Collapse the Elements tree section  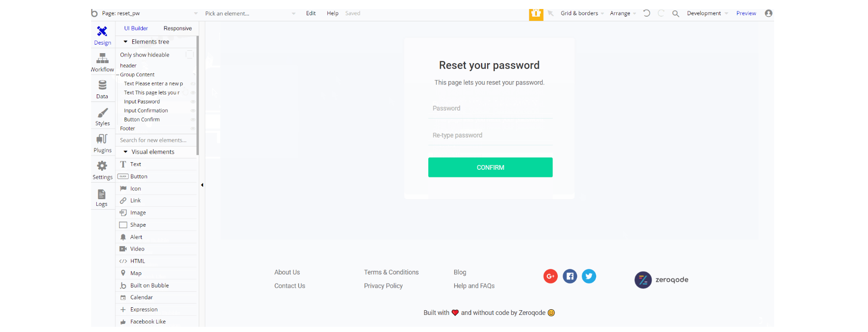(126, 42)
